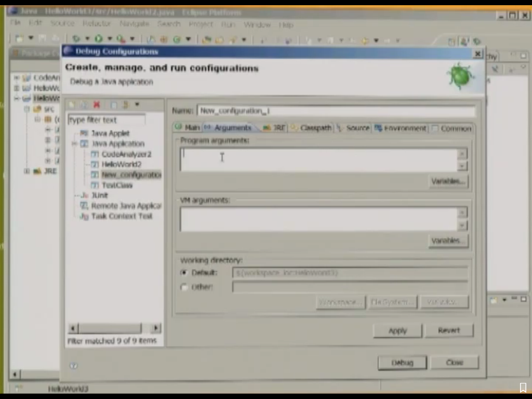Click the help question mark icon
This screenshot has width=532, height=399.
tap(74, 365)
